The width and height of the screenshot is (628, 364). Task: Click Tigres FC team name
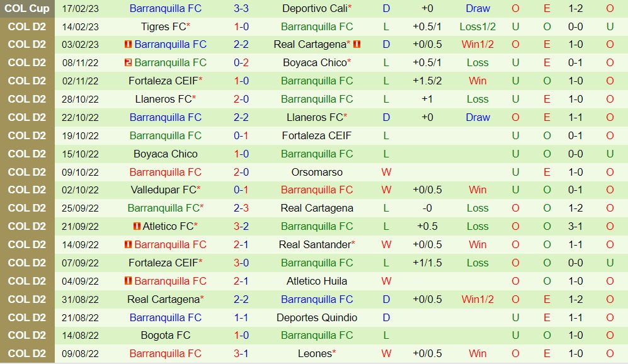pyautogui.click(x=163, y=27)
